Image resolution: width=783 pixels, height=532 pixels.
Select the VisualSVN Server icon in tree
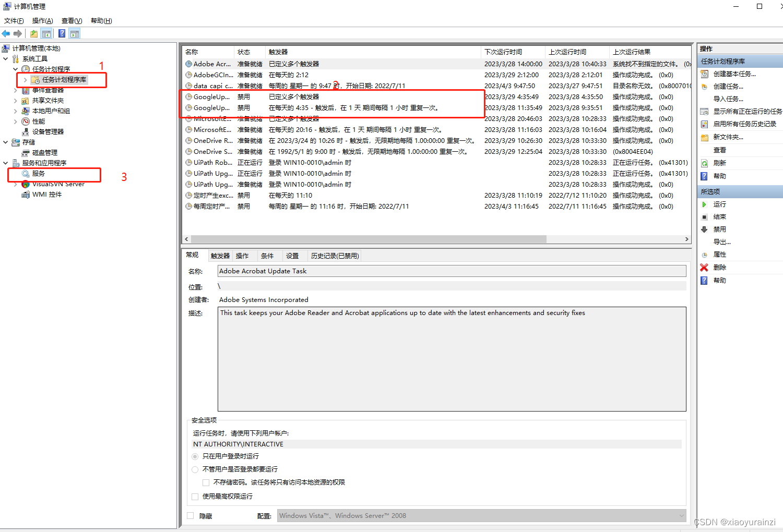point(26,184)
